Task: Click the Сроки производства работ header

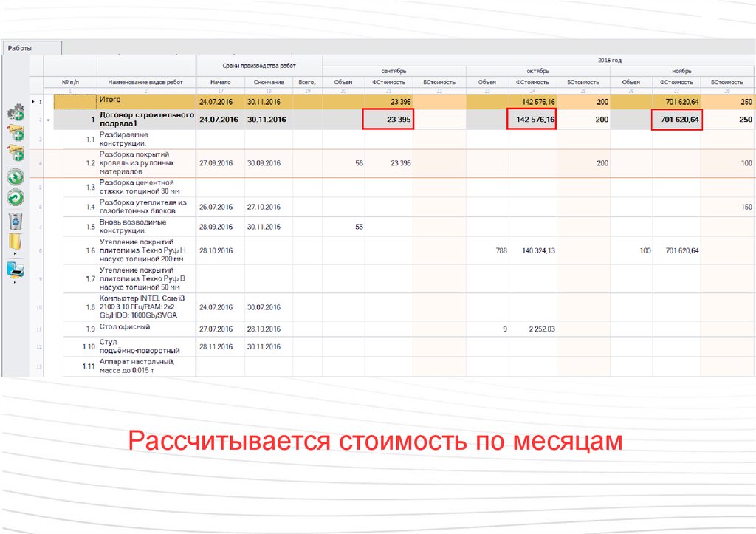Action: (259, 66)
